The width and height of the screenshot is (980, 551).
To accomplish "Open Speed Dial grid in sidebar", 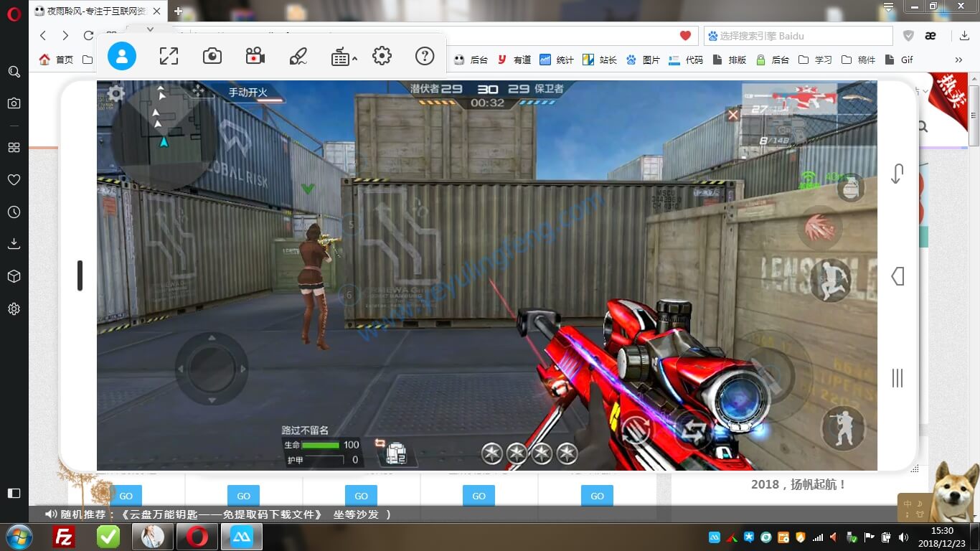I will click(14, 148).
